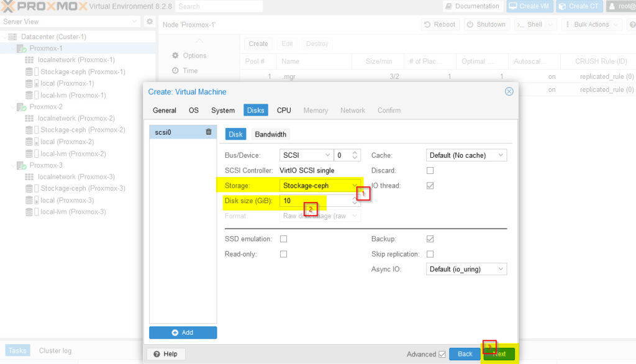Open the Bulk Actions menu
Screen dimensions: 636x364
(592, 25)
